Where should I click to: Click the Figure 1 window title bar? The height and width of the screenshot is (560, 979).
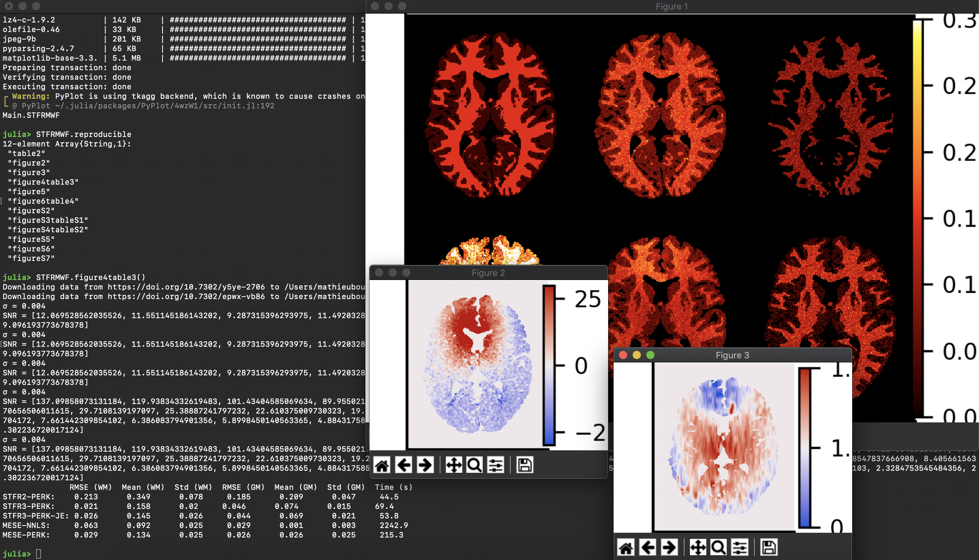(672, 6)
